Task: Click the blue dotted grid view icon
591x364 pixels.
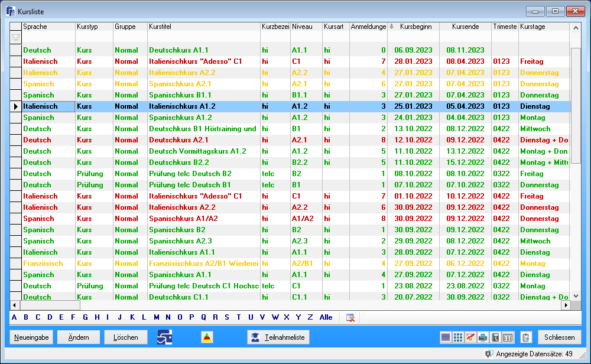Action: pos(458,337)
